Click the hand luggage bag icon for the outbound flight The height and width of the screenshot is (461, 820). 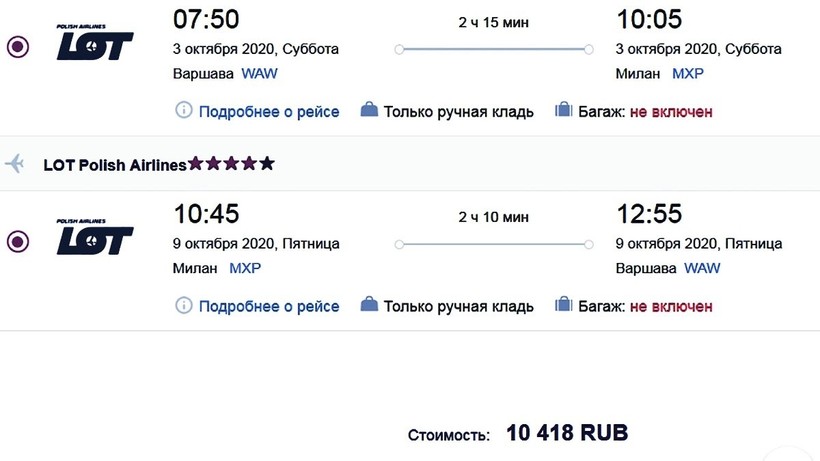[369, 111]
